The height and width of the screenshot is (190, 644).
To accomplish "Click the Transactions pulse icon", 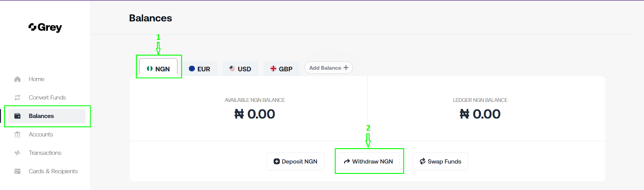I will pyautogui.click(x=17, y=153).
